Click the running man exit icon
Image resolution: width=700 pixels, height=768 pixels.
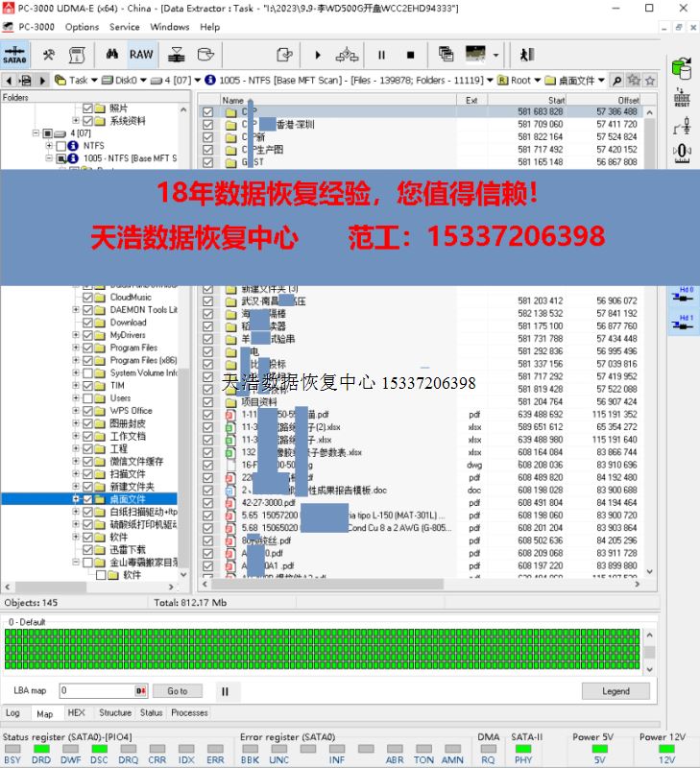click(x=527, y=55)
